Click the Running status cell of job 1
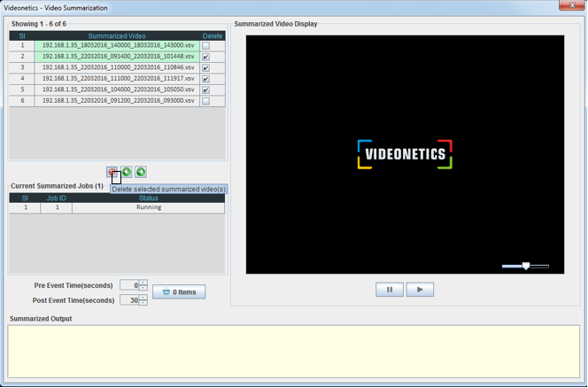The image size is (588, 388). click(149, 207)
